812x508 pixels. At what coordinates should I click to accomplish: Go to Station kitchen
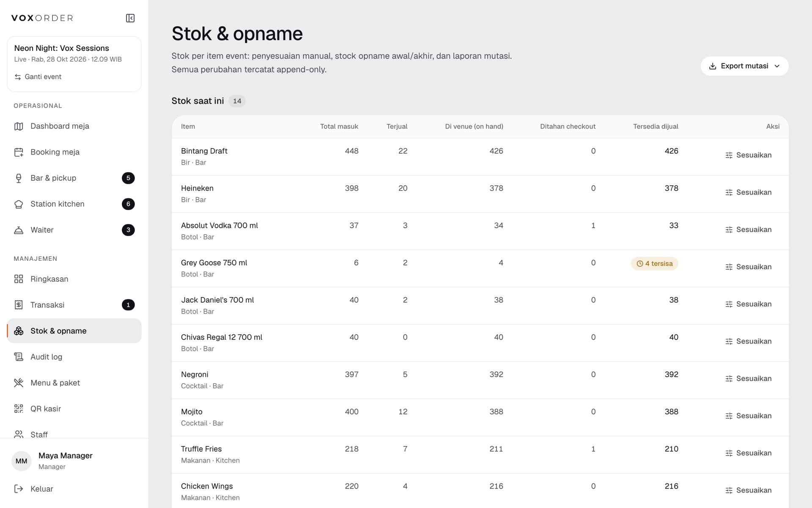coord(74,204)
